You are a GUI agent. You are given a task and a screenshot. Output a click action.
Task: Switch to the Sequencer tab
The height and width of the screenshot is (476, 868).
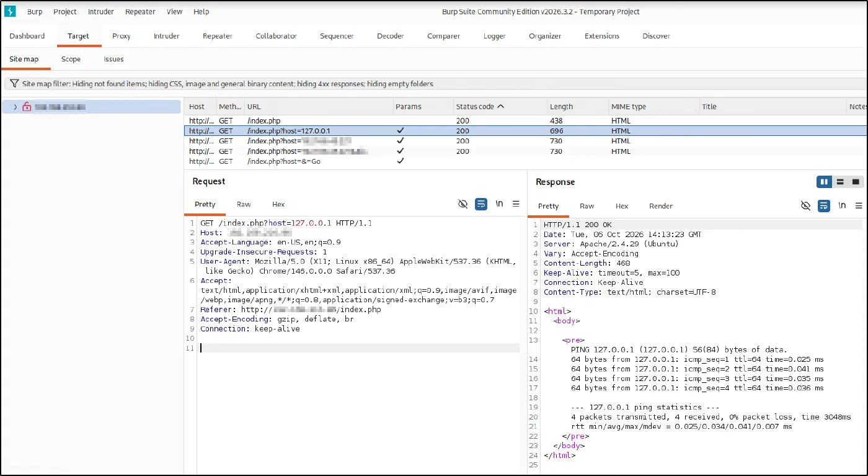(337, 36)
